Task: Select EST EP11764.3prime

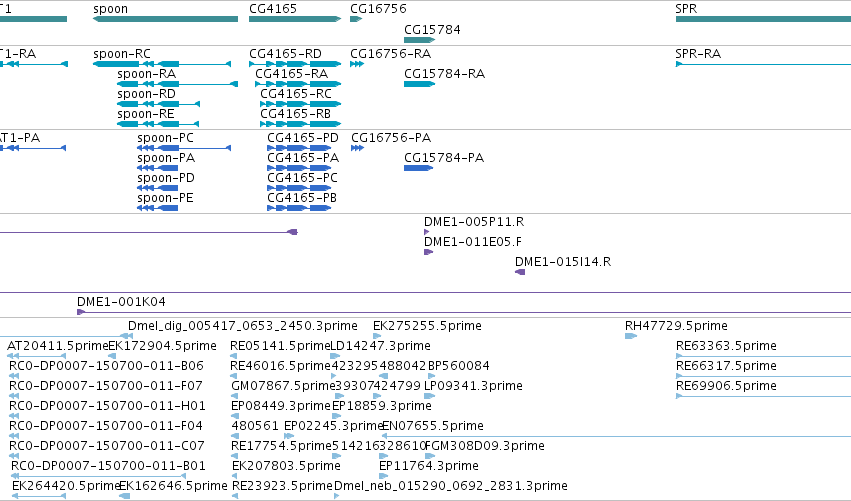Action: coord(429,466)
